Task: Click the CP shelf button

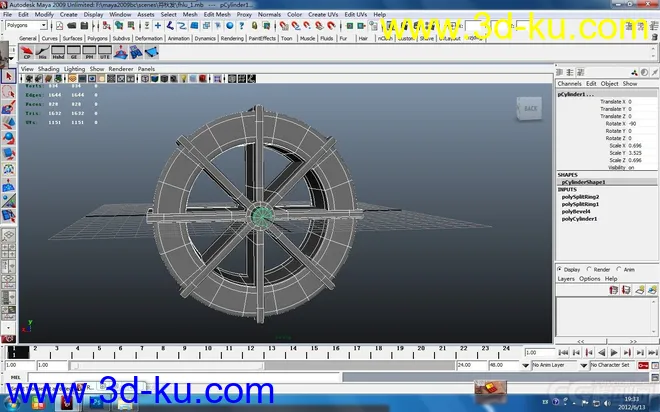Action: point(27,53)
